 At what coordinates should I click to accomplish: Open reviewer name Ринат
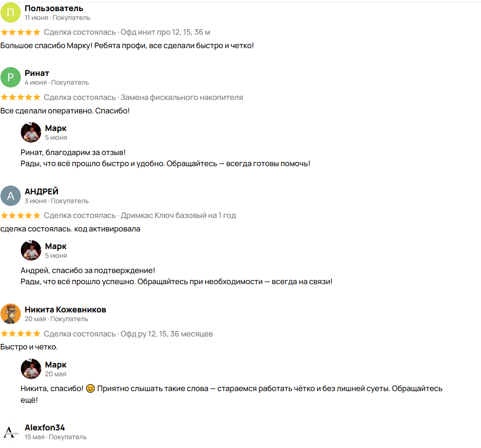pos(37,73)
